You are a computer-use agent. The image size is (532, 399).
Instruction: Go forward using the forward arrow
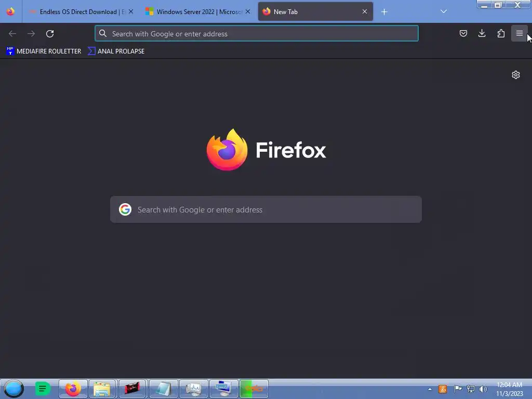pos(31,34)
